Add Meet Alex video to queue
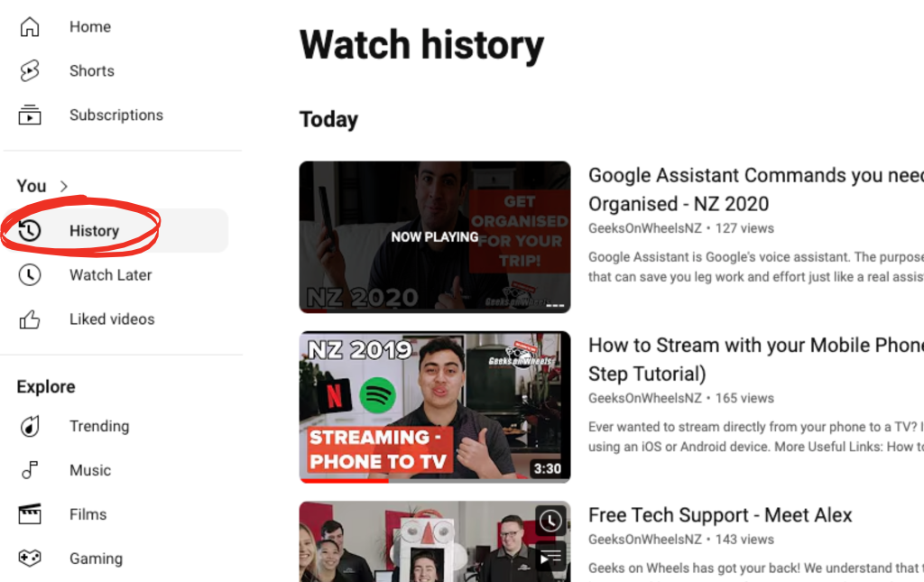The width and height of the screenshot is (924, 582). [x=550, y=558]
